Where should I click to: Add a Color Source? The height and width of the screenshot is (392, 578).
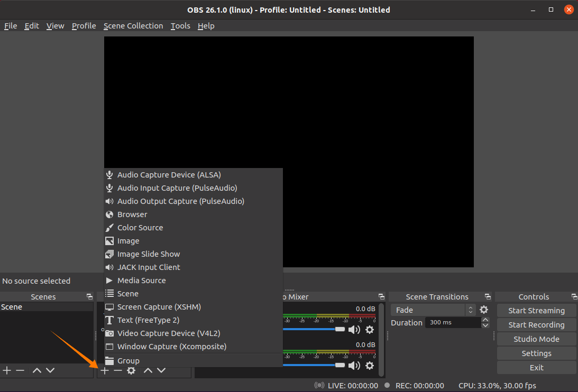point(194,228)
